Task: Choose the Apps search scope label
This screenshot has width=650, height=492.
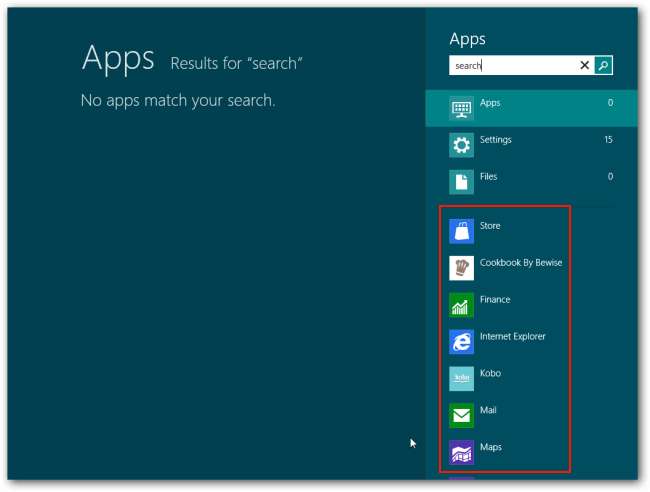Action: coord(490,103)
